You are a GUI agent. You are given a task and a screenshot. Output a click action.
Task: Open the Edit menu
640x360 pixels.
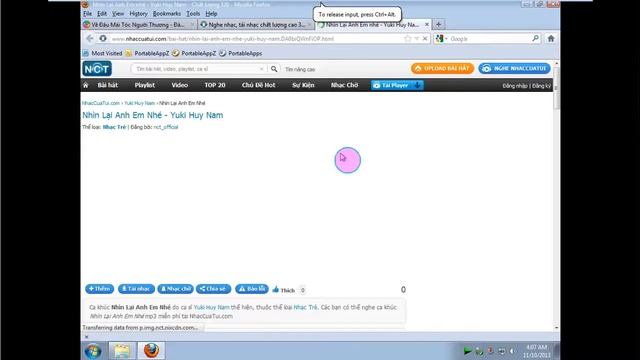[x=102, y=13]
